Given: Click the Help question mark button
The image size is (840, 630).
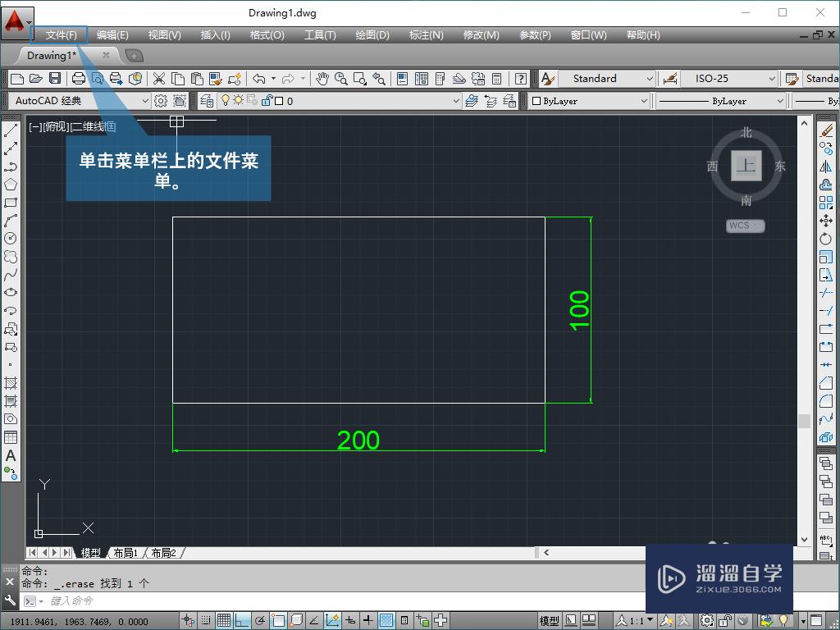Looking at the screenshot, I should pyautogui.click(x=521, y=79).
